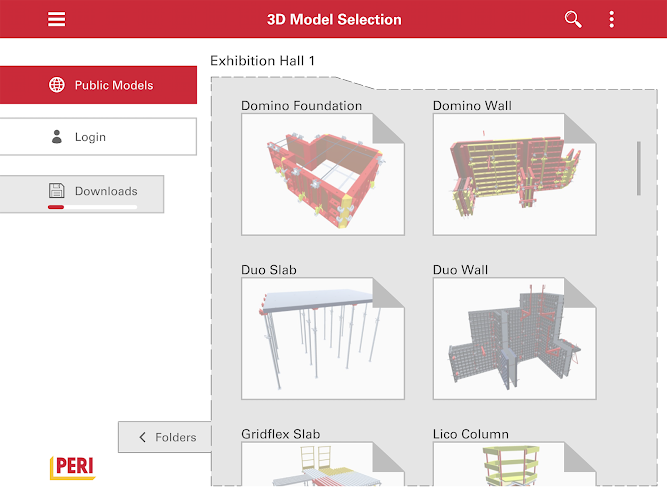
Task: Open the hamburger menu icon
Action: 56,19
